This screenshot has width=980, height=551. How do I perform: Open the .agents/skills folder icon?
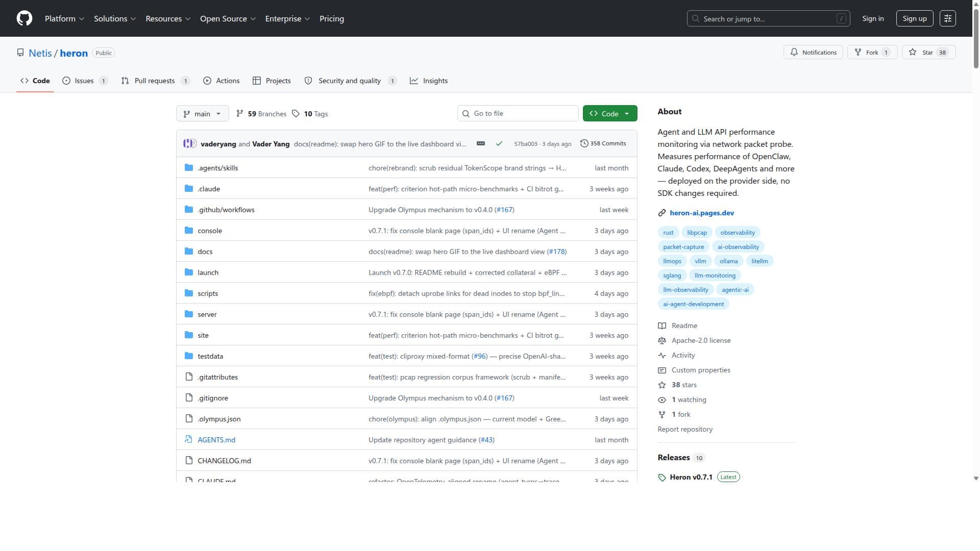(x=189, y=168)
